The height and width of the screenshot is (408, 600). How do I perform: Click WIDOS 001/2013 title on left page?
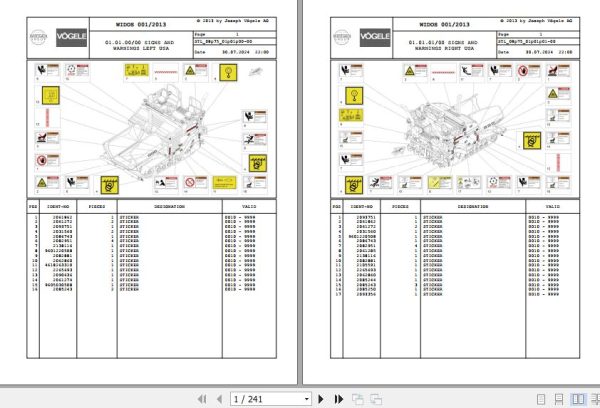point(141,24)
